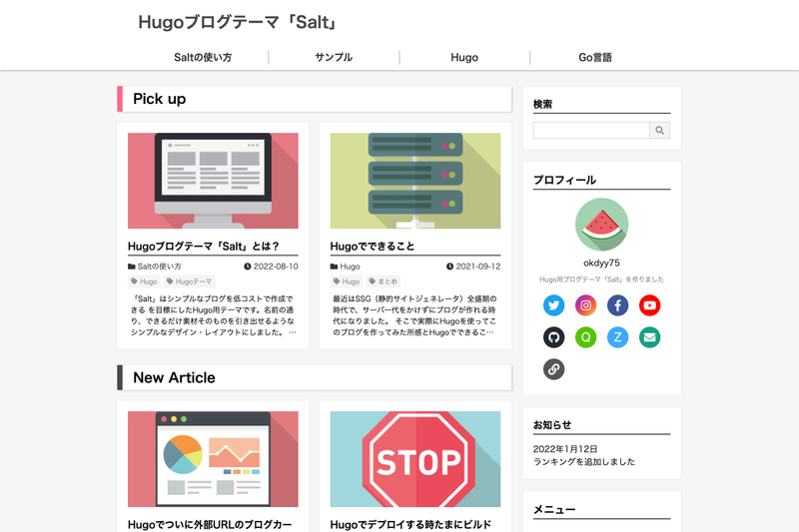Click the username okdyy75
The width and height of the screenshot is (799, 532).
tap(602, 263)
